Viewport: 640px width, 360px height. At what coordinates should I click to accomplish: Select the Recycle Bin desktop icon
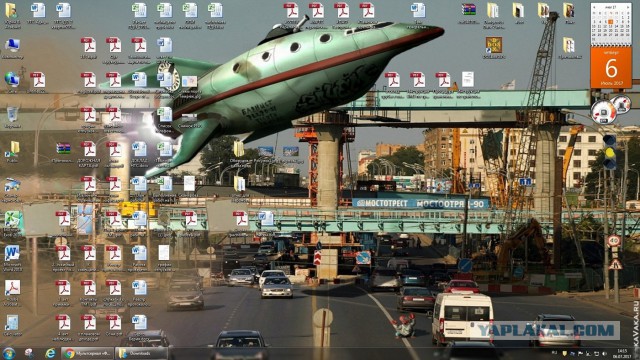pyautogui.click(x=12, y=117)
